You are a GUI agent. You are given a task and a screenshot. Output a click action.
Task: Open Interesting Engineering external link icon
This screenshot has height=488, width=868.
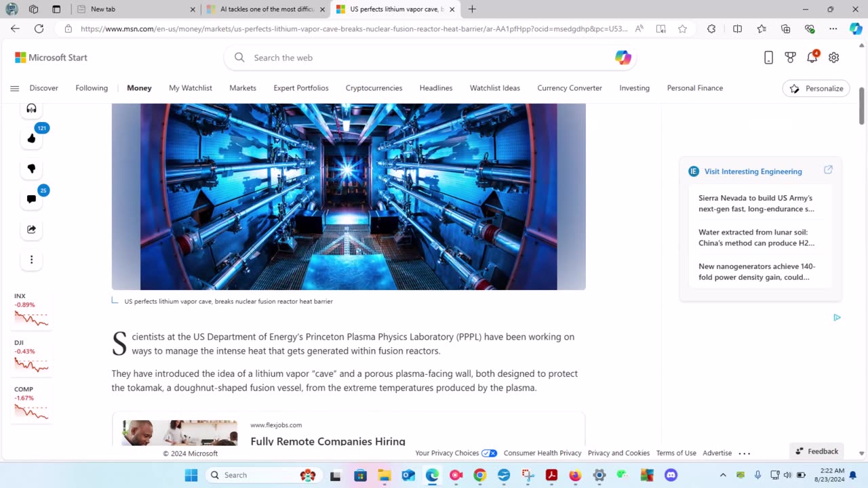[828, 170]
